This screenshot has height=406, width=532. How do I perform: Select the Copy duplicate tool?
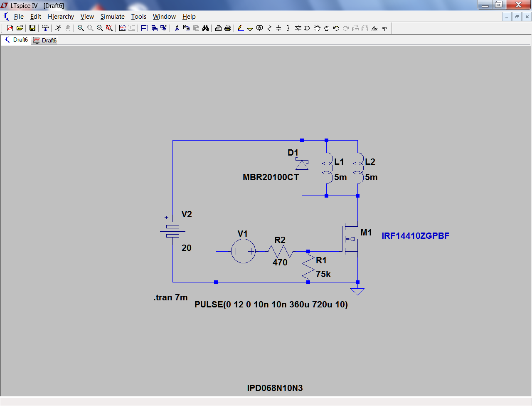[x=186, y=28]
